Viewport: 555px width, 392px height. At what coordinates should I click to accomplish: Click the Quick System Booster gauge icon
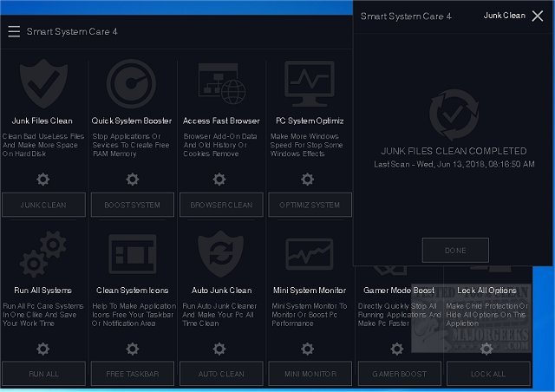131,83
